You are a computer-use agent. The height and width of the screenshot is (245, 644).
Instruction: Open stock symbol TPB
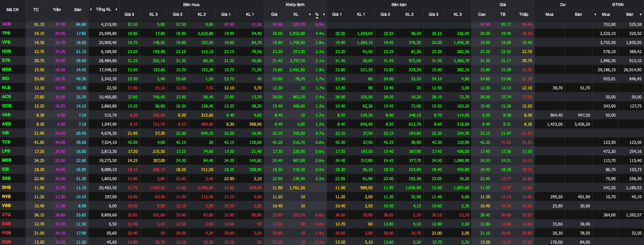(6, 33)
